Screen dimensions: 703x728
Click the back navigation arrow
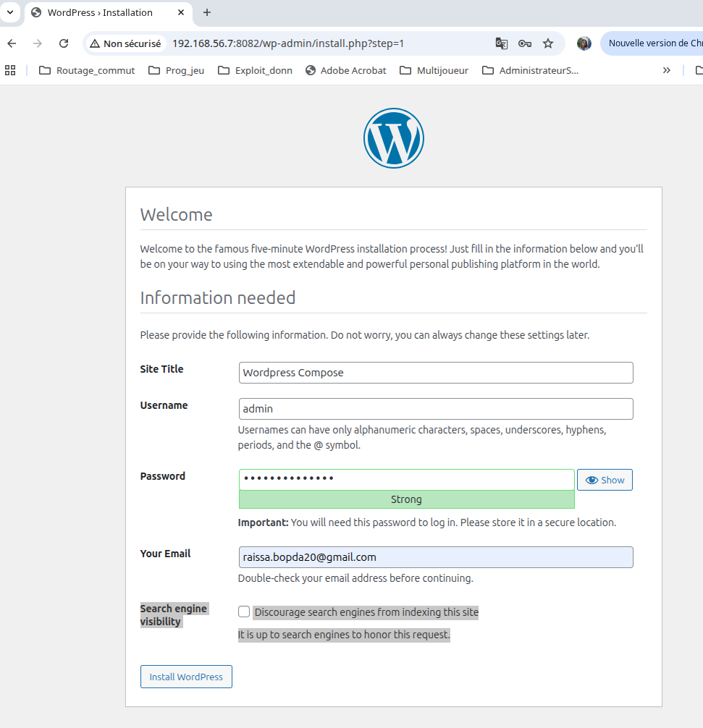[12, 43]
